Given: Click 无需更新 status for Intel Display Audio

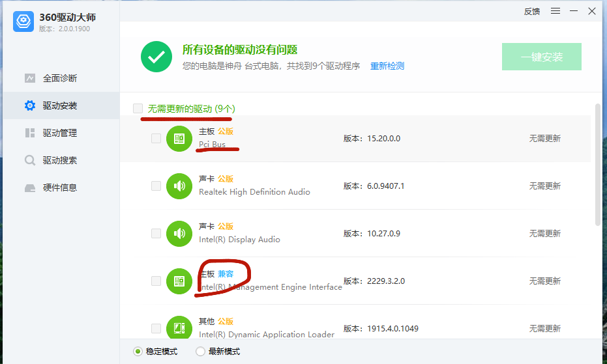Looking at the screenshot, I should 544,234.
